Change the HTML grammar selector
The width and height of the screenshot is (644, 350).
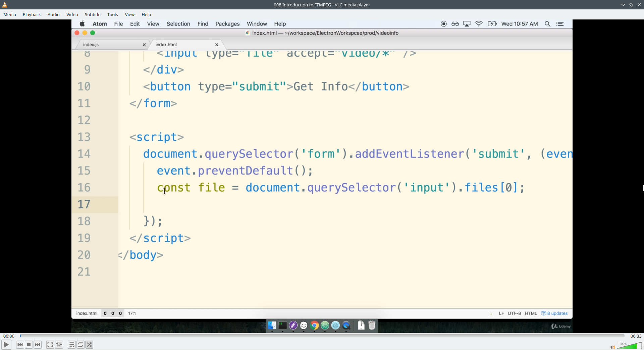coord(531,313)
